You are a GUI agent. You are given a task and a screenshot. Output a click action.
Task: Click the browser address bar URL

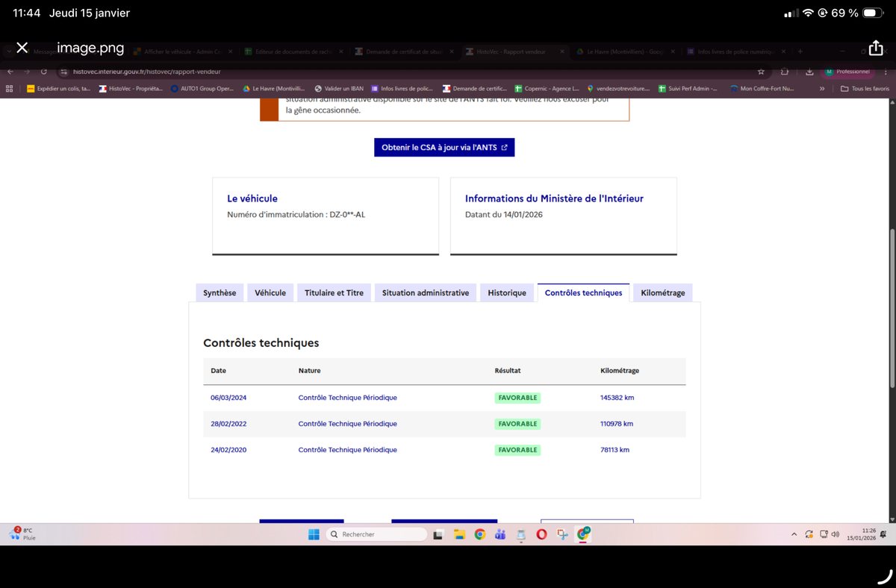(149, 72)
